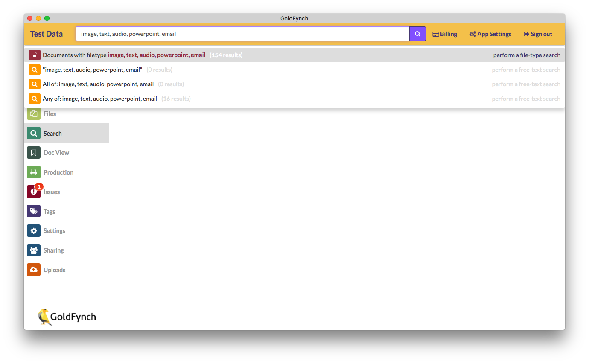Click the red filetype document icon
Viewport: 589px width, 364px height.
click(x=34, y=55)
